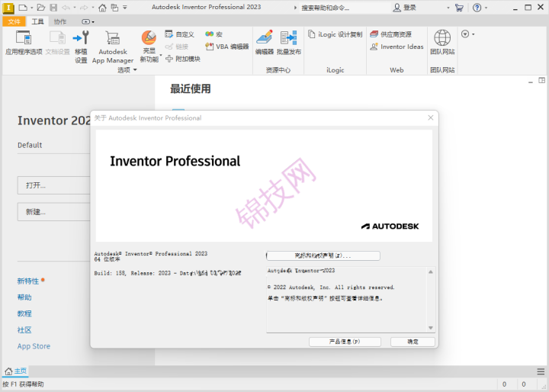Open 附加模块 add-ins manager
The width and height of the screenshot is (549, 392).
pyautogui.click(x=183, y=59)
